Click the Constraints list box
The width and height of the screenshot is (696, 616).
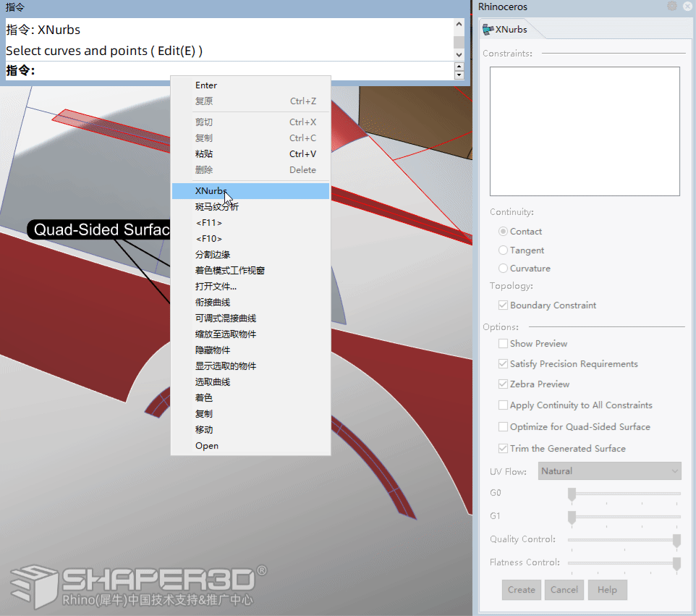(585, 131)
